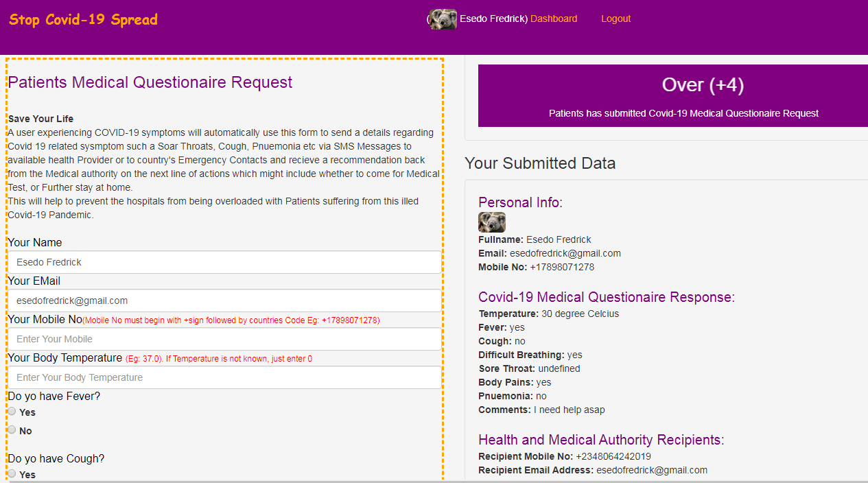Image resolution: width=868 pixels, height=483 pixels.
Task: Log out using the Logout link
Action: (615, 19)
